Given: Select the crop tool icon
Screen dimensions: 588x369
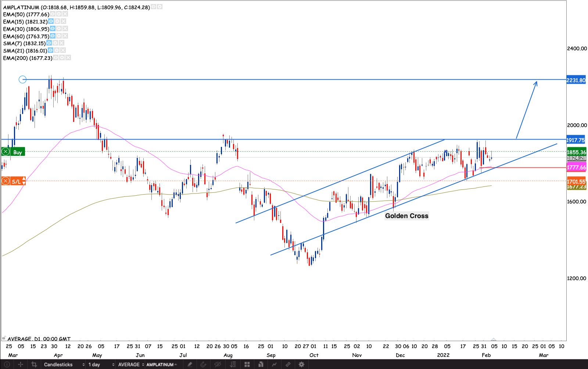Looking at the screenshot, I should coord(34,364).
